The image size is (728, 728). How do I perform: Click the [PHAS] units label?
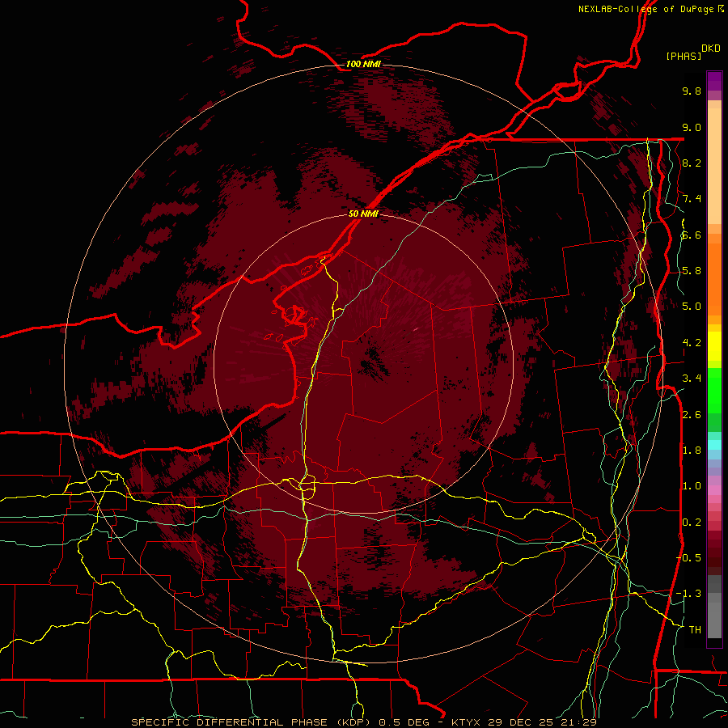pos(684,56)
